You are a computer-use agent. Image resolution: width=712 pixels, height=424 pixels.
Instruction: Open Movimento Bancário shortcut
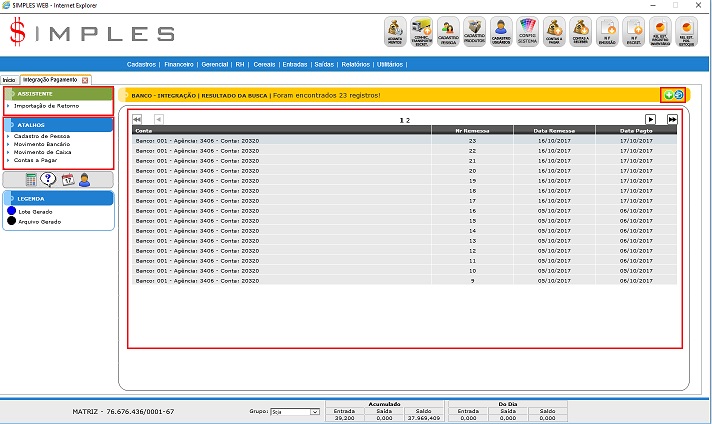click(42, 143)
